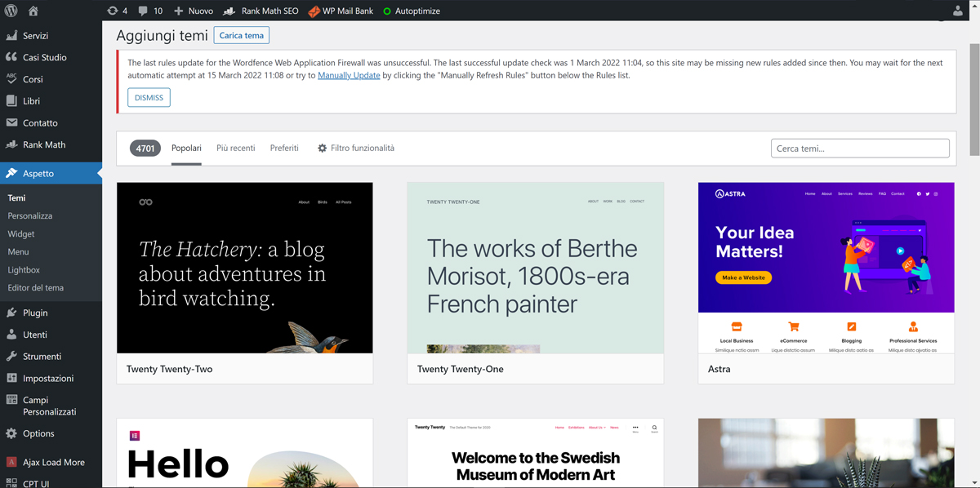Click the Carica tema button

point(242,36)
